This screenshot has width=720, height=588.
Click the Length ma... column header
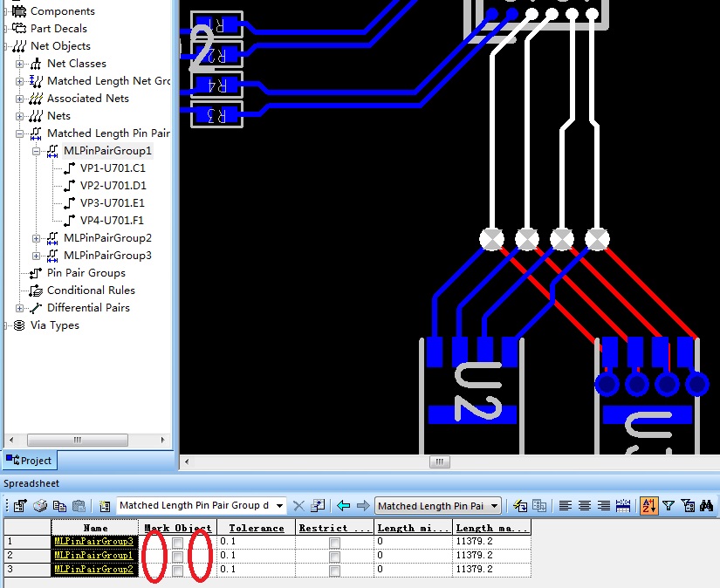tap(492, 528)
